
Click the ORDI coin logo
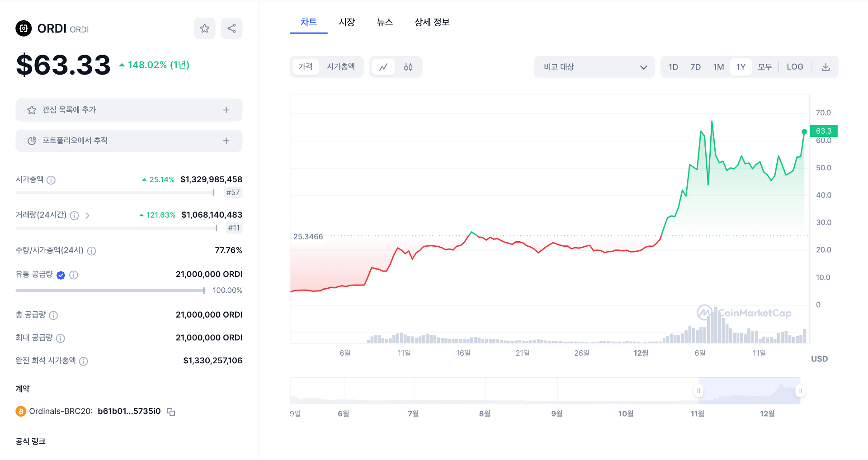pos(24,28)
